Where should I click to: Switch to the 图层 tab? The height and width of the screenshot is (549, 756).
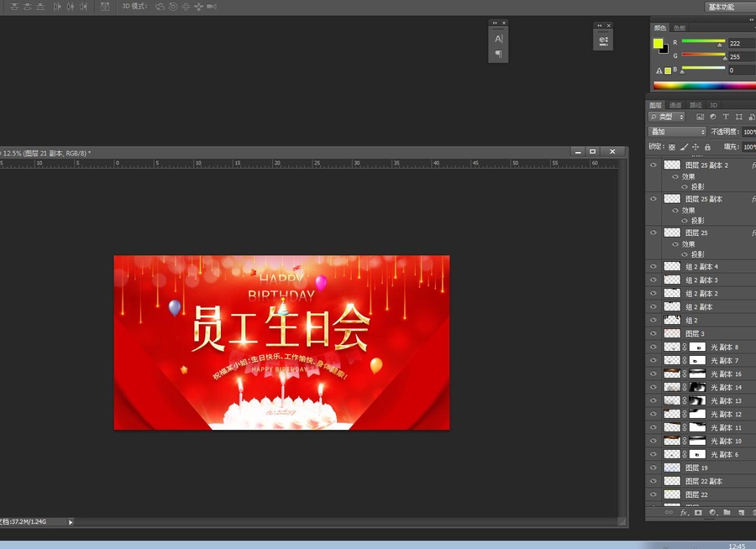[x=655, y=105]
